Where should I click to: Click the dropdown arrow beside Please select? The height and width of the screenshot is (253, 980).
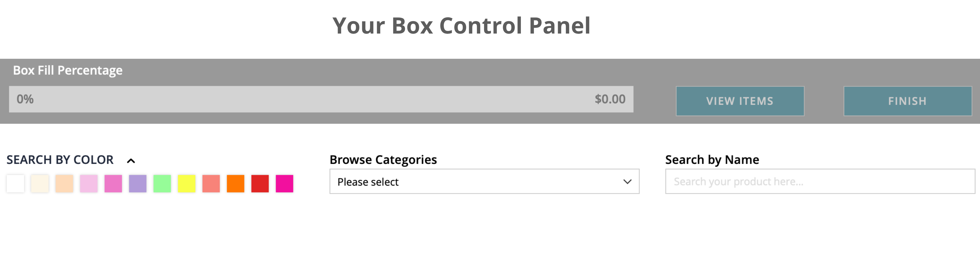(x=627, y=182)
